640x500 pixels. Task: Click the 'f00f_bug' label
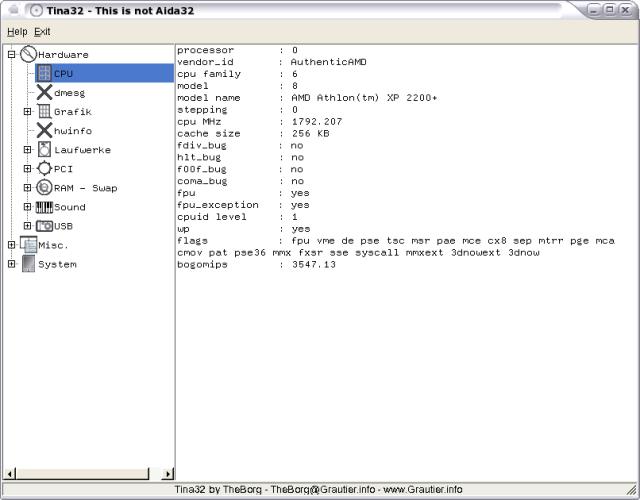(x=202, y=169)
